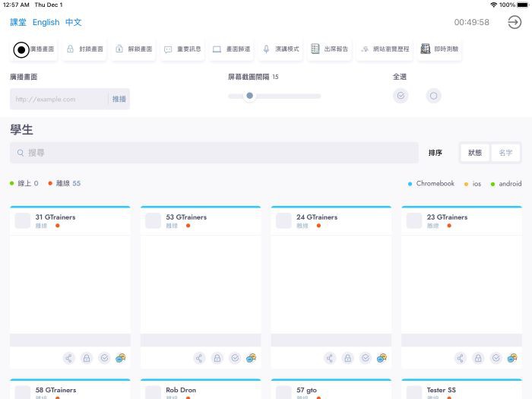Open 網站瀏覽歷程 browsing history
This screenshot has height=399, width=532.
coord(385,49)
